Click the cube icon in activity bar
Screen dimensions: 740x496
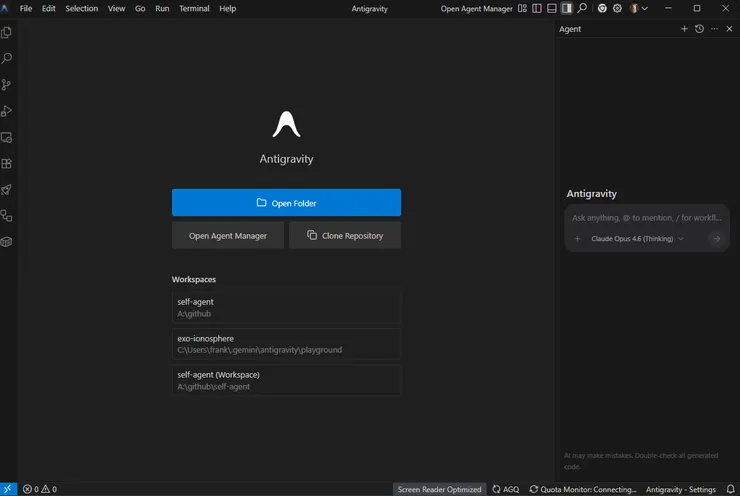pyautogui.click(x=7, y=242)
